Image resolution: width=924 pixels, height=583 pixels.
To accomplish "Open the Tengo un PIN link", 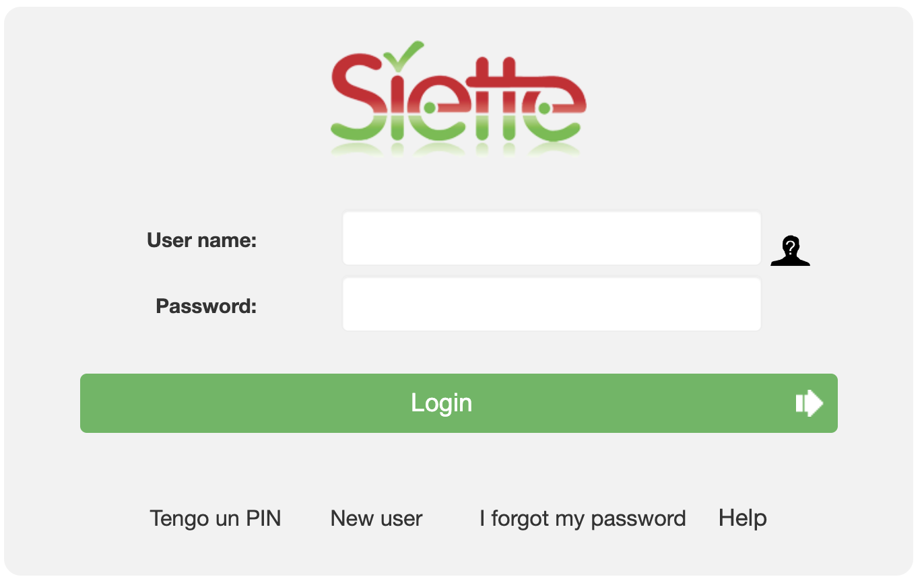I will pos(215,518).
